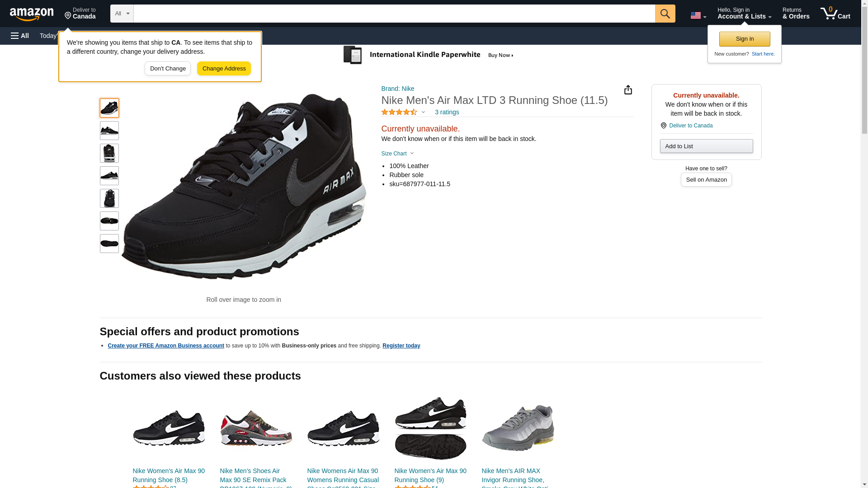The image size is (868, 488).
Task: Open Returns & Orders
Action: coord(795,14)
